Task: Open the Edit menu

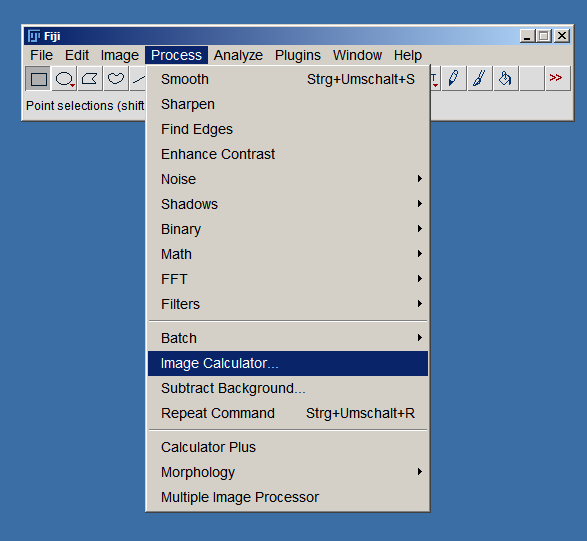Action: (x=77, y=55)
